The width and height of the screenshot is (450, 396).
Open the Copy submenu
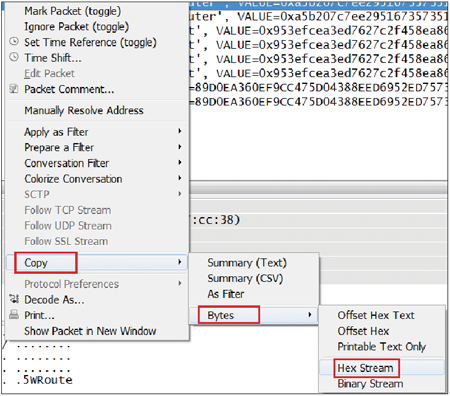pos(97,263)
